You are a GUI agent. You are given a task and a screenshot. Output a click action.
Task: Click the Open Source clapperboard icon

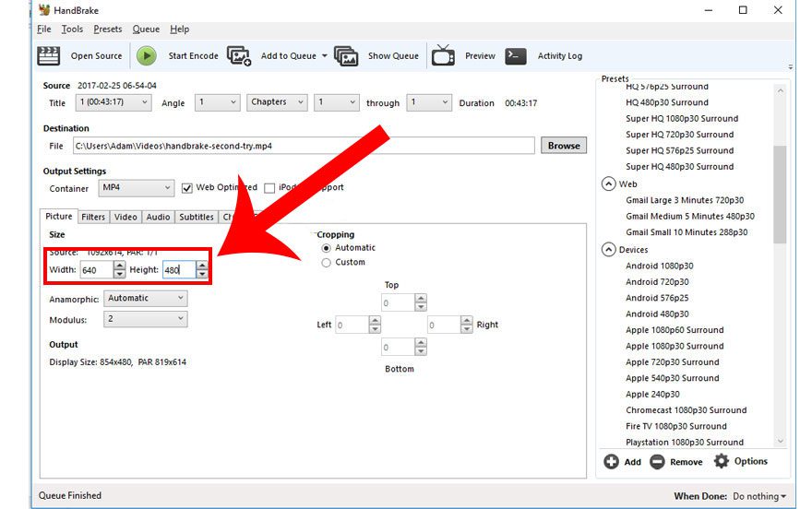(49, 56)
